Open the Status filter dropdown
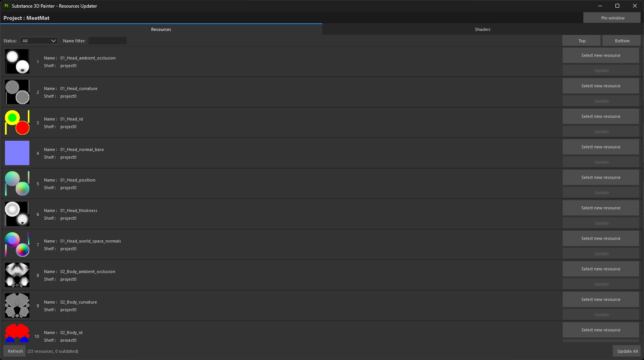 [39, 41]
